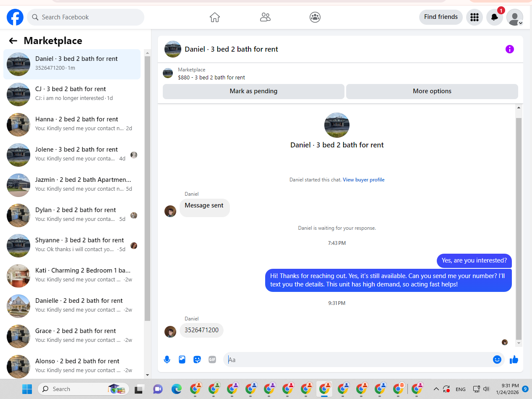Viewport: 532px width, 399px height.
Task: Send a thumbs-up like
Action: pos(514,360)
